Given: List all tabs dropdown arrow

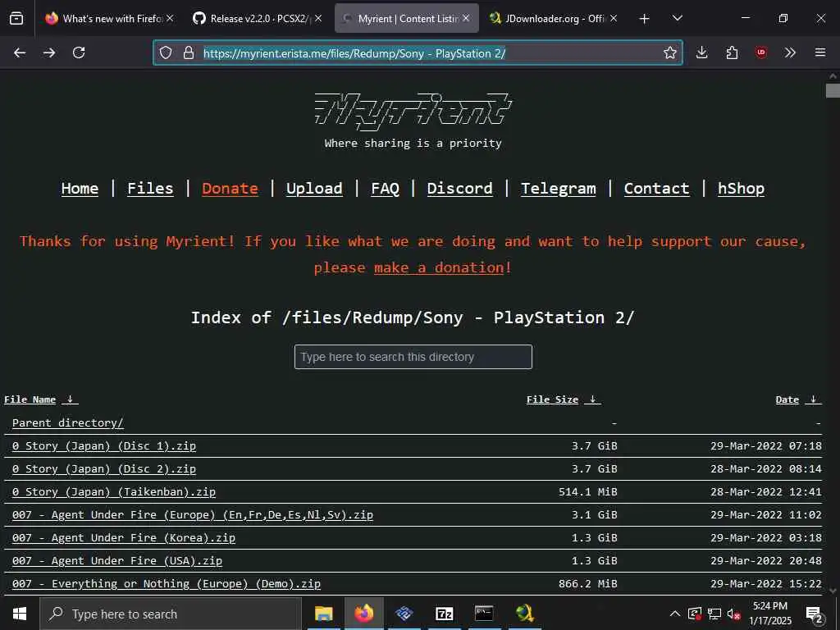Looking at the screenshot, I should 677,18.
